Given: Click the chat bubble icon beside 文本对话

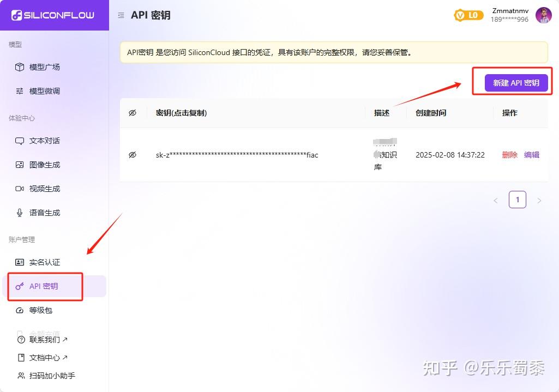Looking at the screenshot, I should [20, 141].
